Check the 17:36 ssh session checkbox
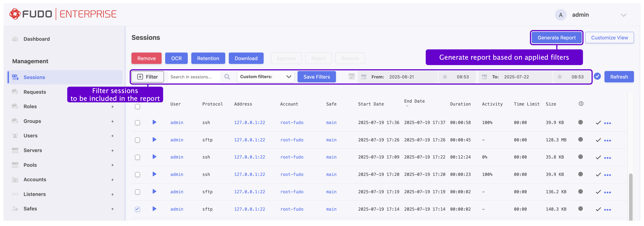This screenshot has height=226, width=644. [138, 122]
